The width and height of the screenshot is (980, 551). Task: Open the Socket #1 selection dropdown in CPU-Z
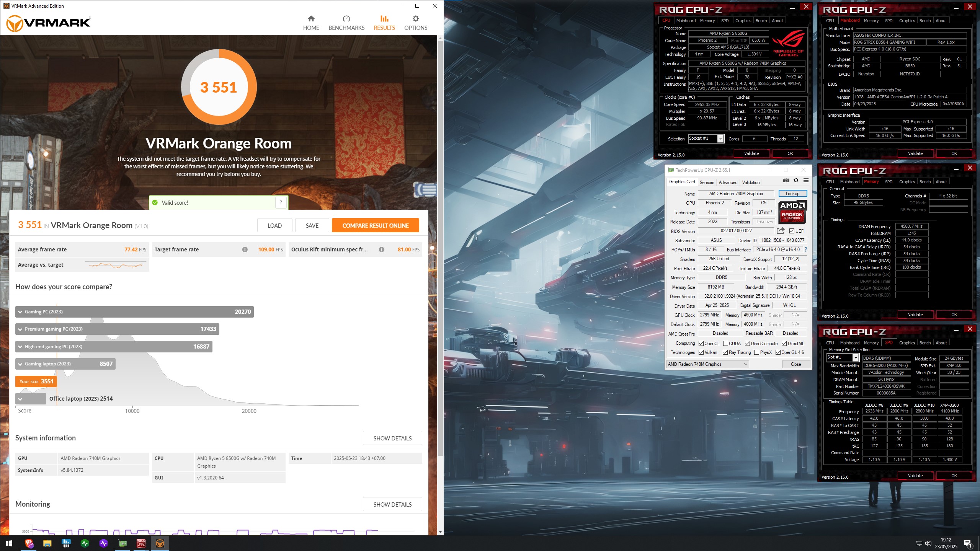[x=706, y=139]
